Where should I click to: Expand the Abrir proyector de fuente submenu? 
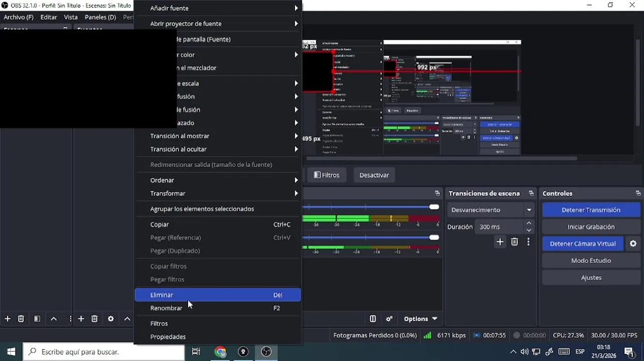point(218,24)
